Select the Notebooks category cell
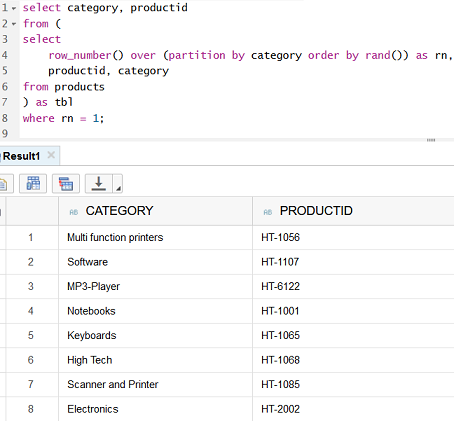 point(155,311)
